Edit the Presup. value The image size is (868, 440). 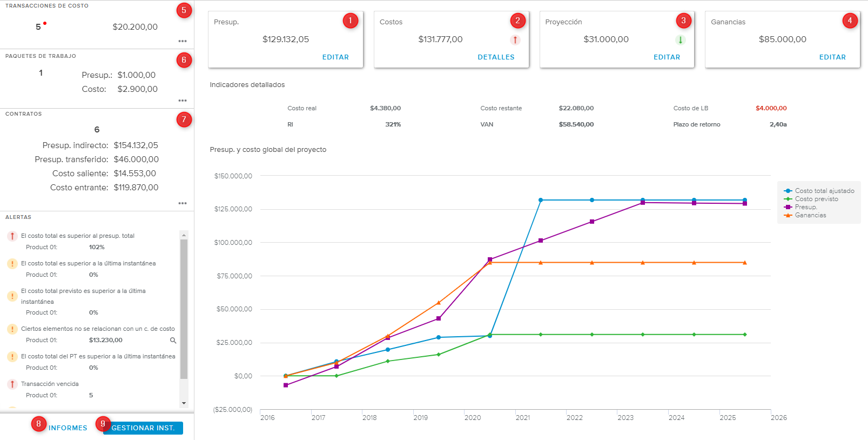click(335, 57)
